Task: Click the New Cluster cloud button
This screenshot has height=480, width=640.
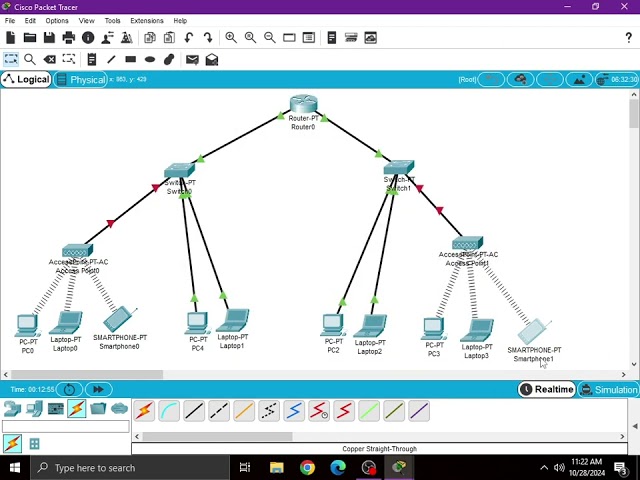Action: click(520, 80)
